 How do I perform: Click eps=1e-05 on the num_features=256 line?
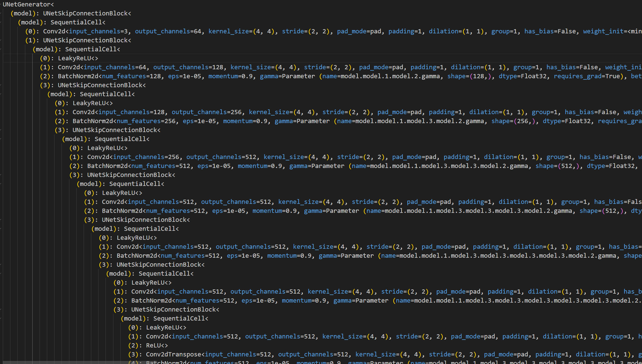[199, 121]
